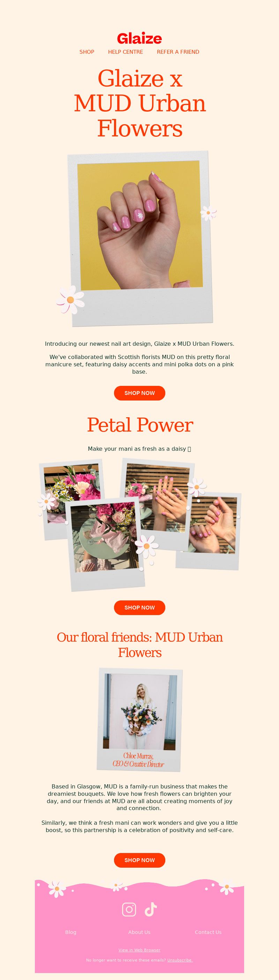This screenshot has width=279, height=980.
Task: Click the first SHOP NOW button below intro
Action: 139,393
